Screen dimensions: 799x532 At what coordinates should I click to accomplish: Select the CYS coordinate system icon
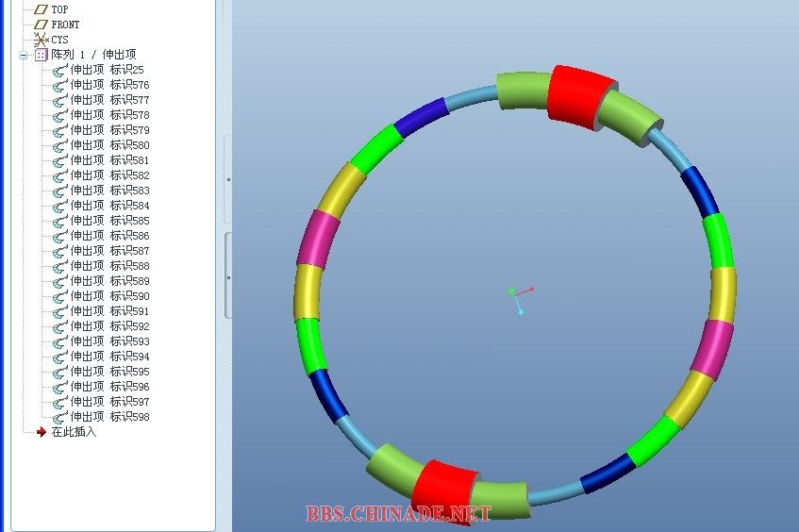[41, 40]
